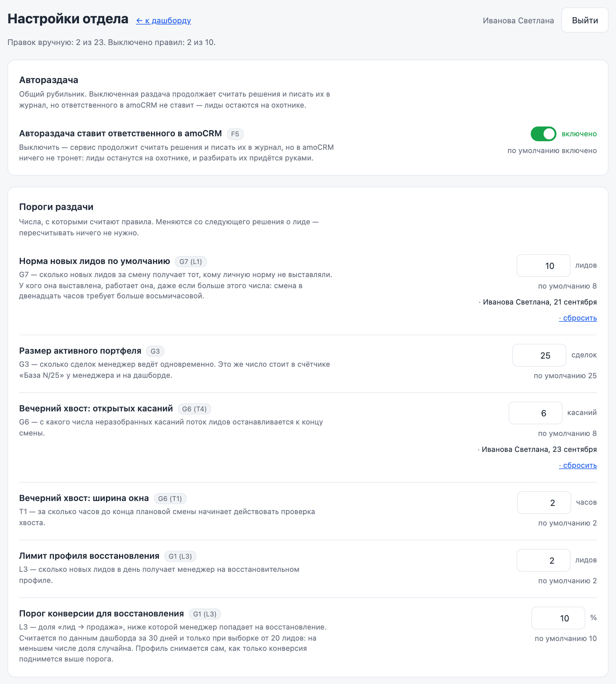Click the Норма новых лидов input field
Image resolution: width=616 pixels, height=684 pixels.
click(544, 266)
